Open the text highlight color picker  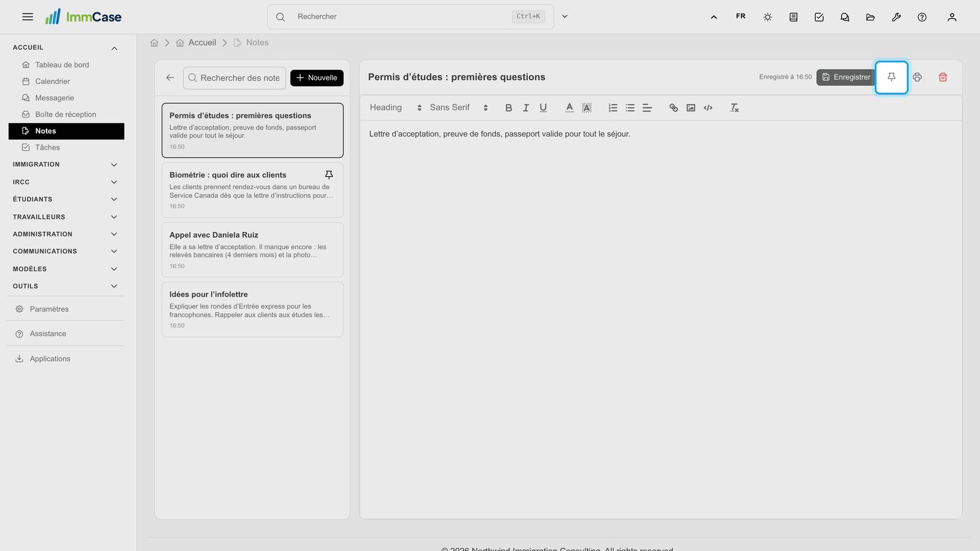tap(586, 108)
